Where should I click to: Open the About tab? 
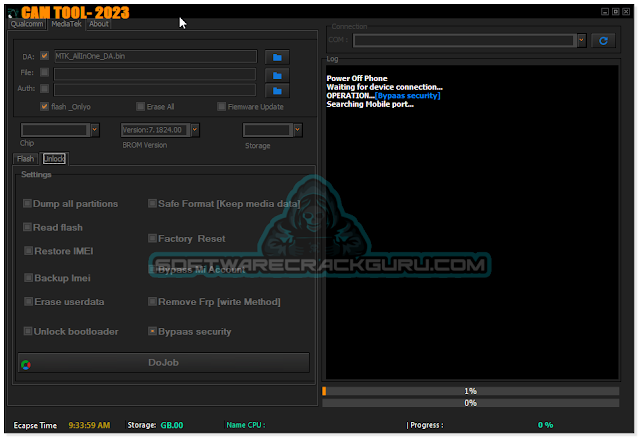[x=99, y=24]
